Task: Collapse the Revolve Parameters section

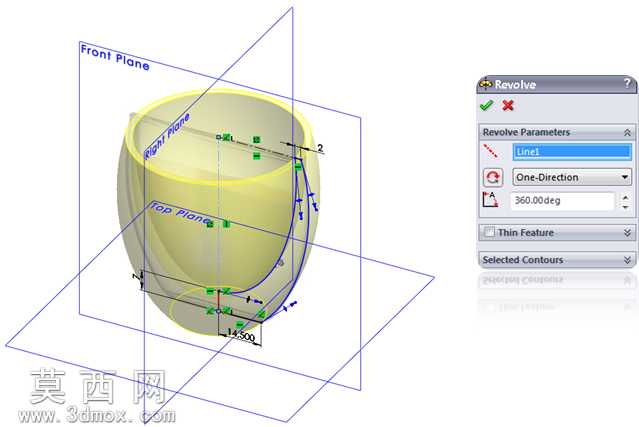Action: tap(627, 132)
